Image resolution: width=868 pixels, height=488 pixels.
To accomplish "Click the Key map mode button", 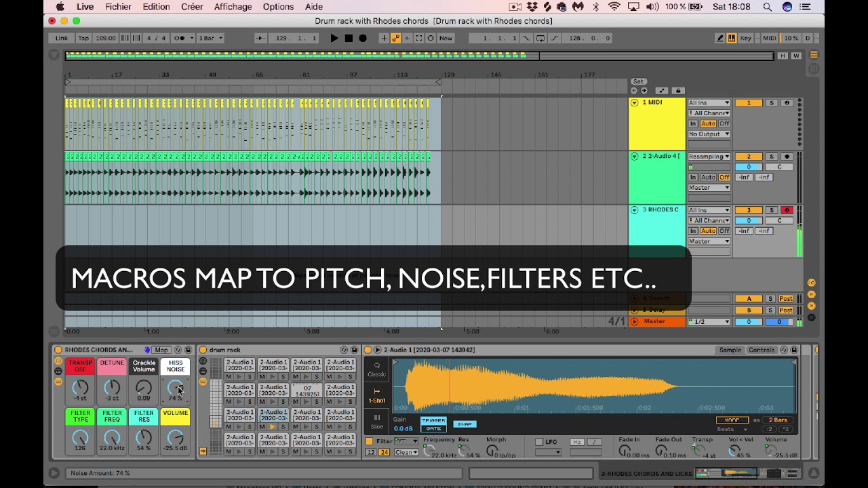I will pyautogui.click(x=746, y=38).
